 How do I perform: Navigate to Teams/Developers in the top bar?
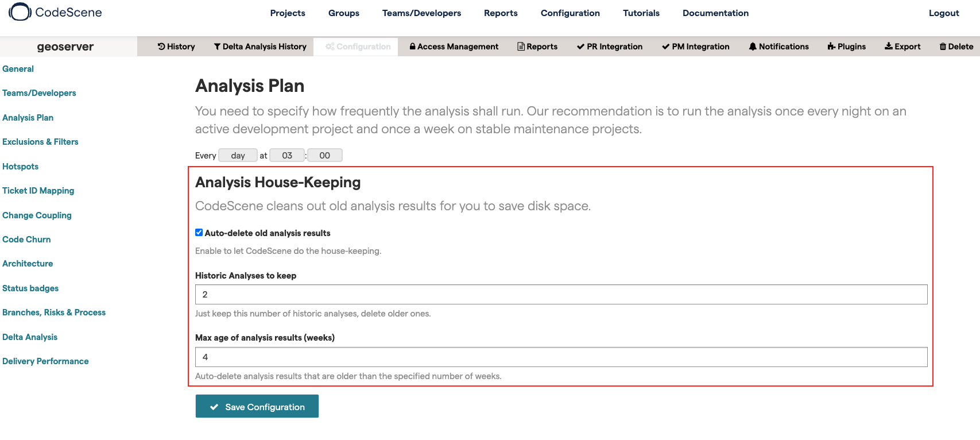(x=421, y=13)
